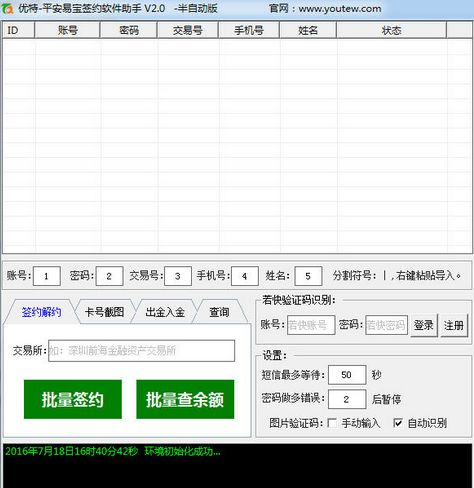Enable 手动输入 captcha checkbox

tap(332, 423)
